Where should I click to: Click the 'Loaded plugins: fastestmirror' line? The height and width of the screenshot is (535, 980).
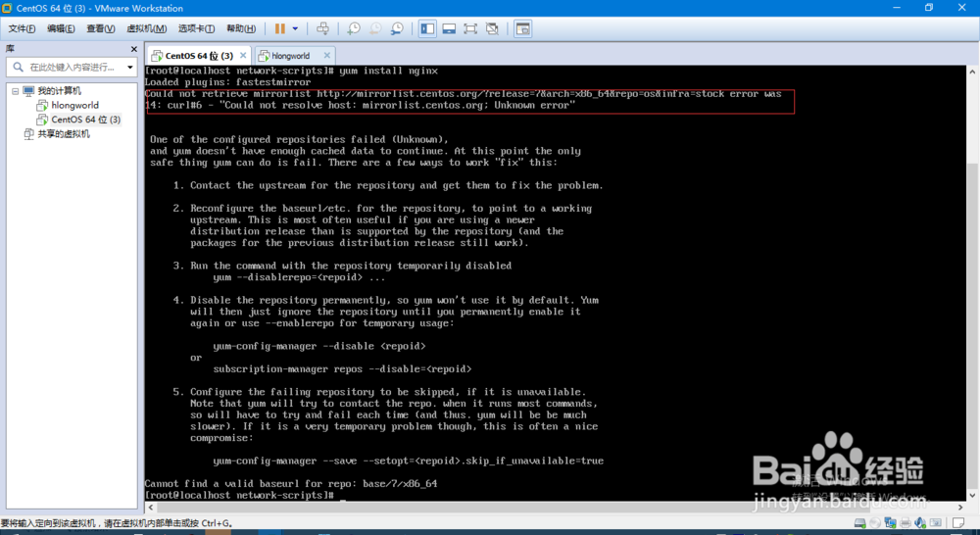click(x=227, y=82)
